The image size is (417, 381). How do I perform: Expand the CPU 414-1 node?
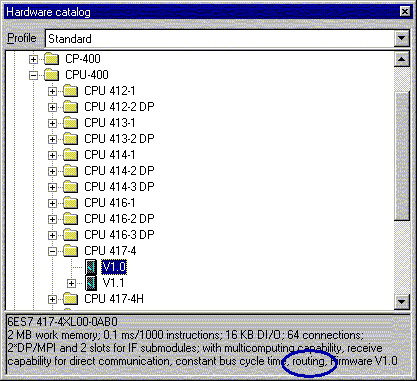click(x=52, y=155)
